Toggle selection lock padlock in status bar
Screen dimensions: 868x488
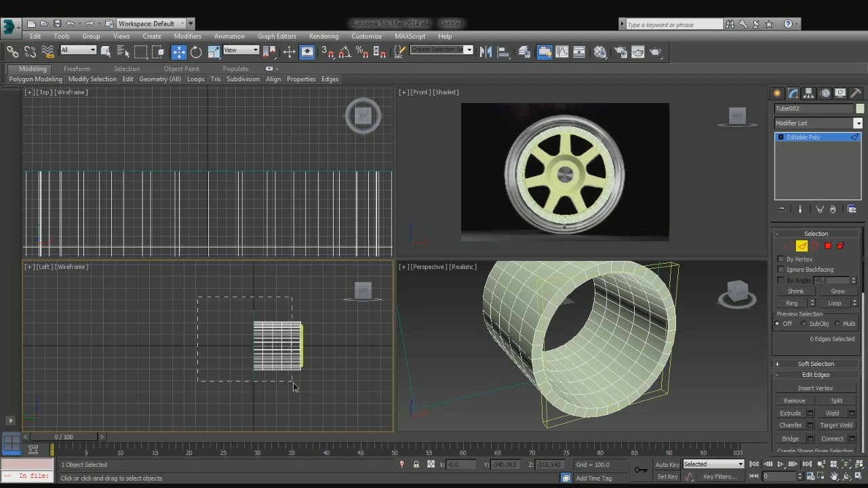point(416,464)
